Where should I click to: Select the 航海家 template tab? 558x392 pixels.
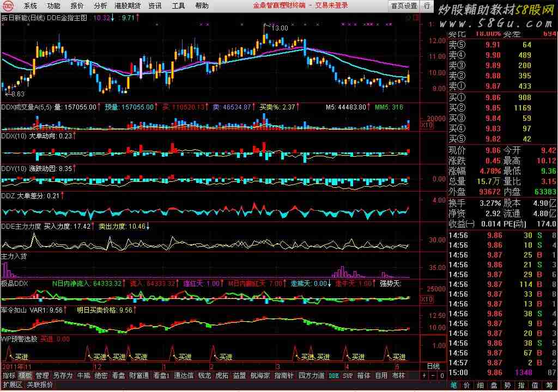[260, 376]
